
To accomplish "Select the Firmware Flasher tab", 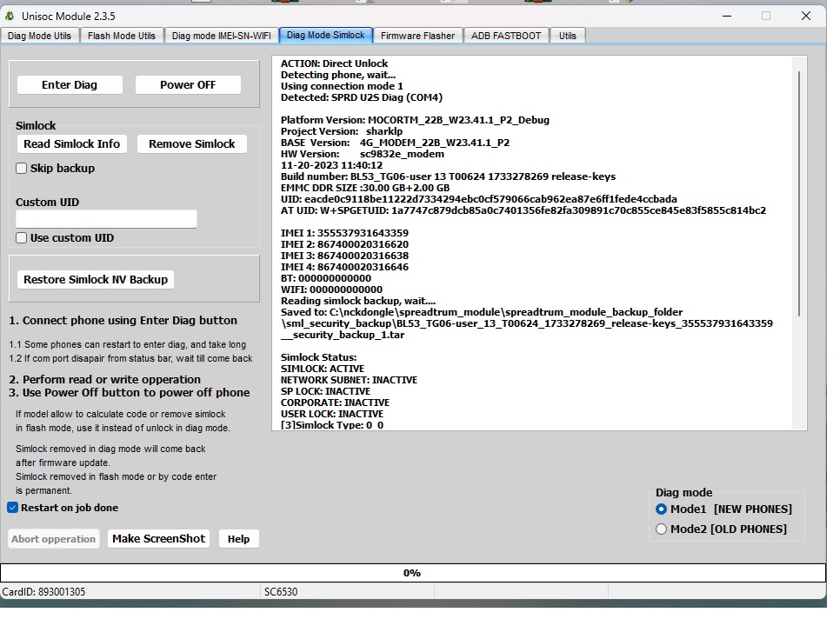I will coord(417,36).
